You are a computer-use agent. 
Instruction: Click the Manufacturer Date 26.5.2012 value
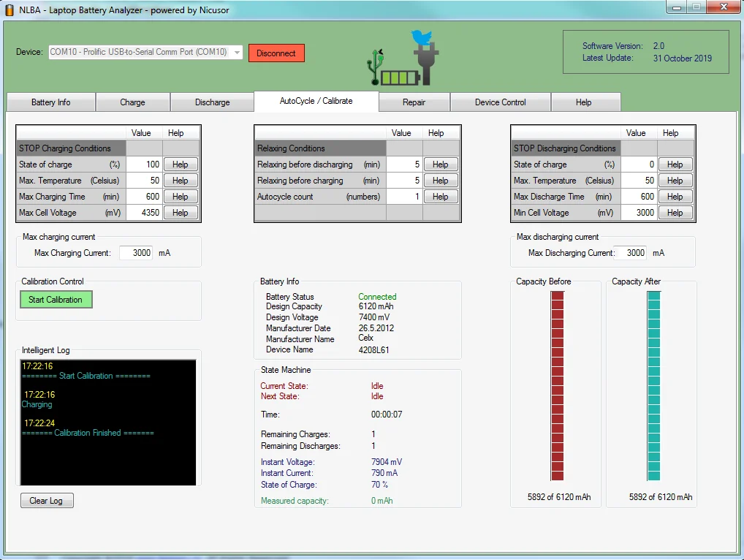376,328
